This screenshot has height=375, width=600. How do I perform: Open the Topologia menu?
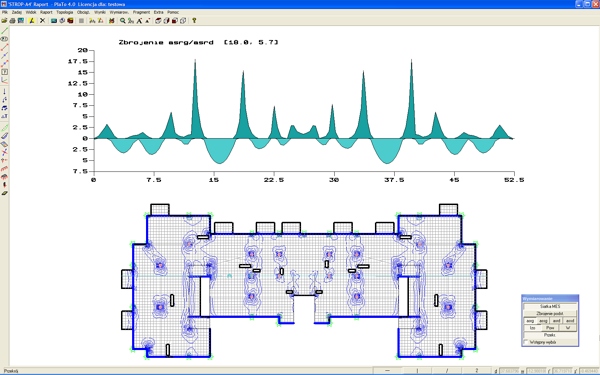[64, 12]
